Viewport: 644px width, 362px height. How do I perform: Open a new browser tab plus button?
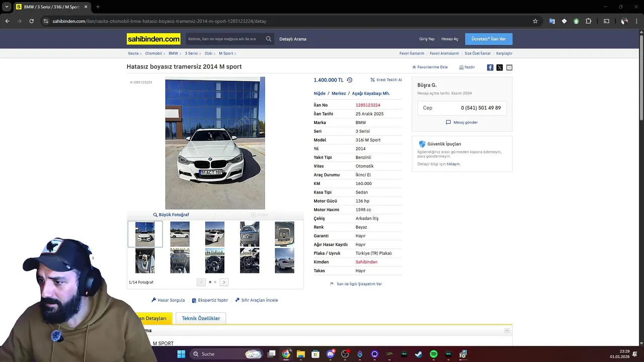[98, 7]
